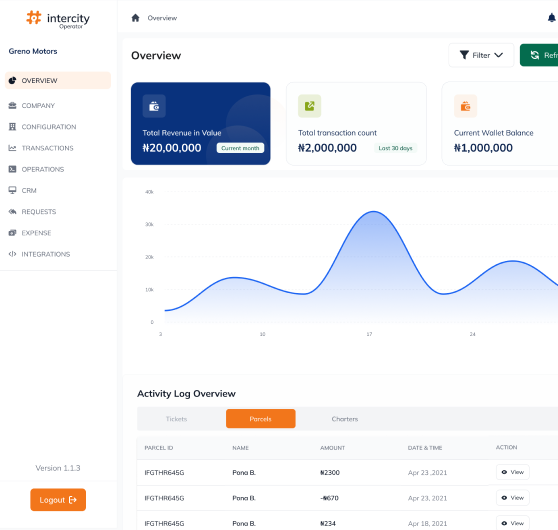The height and width of the screenshot is (530, 558).
Task: Click the View button for the 670 parcel
Action: 513,498
